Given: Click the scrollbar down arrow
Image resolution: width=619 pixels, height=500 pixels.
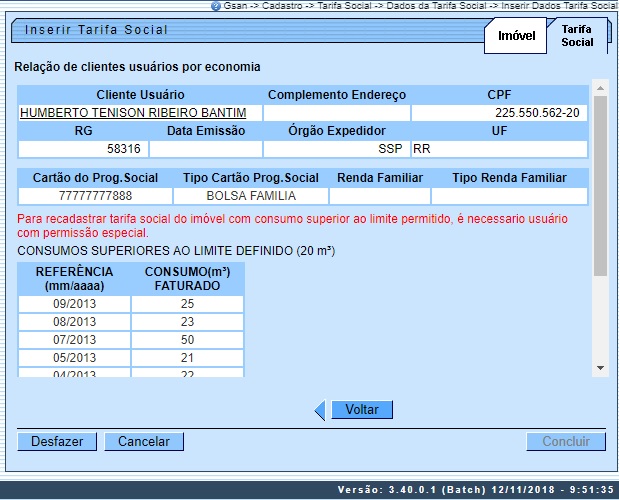Looking at the screenshot, I should coord(600,367).
